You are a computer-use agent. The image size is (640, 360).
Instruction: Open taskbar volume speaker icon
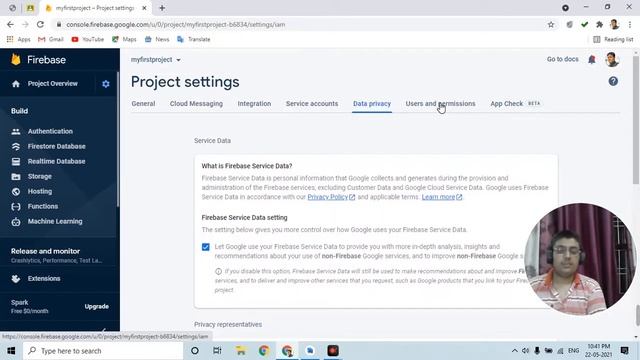[525, 351]
